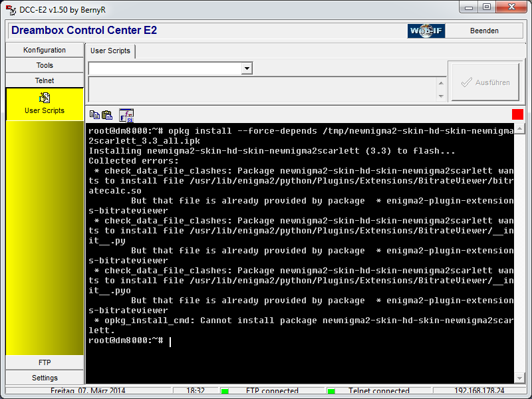Image resolution: width=532 pixels, height=399 pixels.
Task: Select the User Scripts sidebar item
Action: [45, 104]
